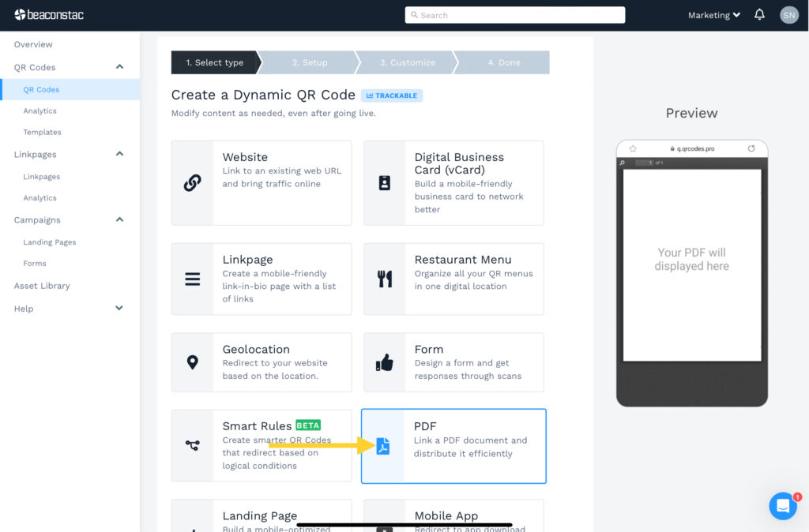Open the SN user avatar

click(788, 14)
